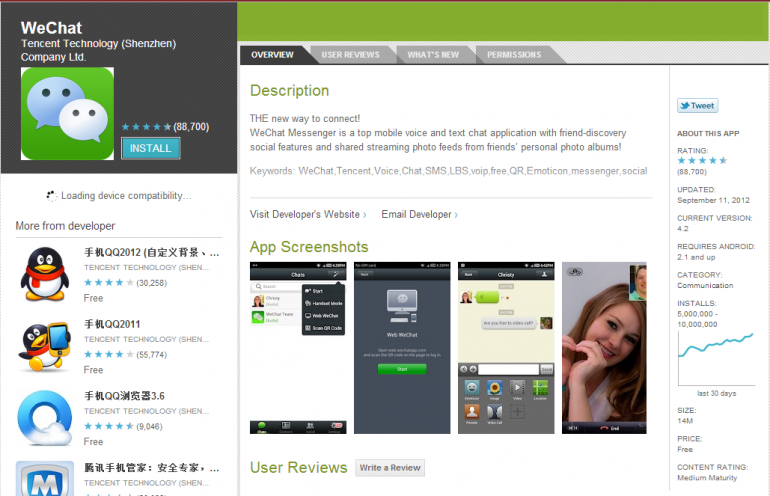Open the first chats menu screenshot
Image resolution: width=770 pixels, height=496 pixels.
point(298,347)
